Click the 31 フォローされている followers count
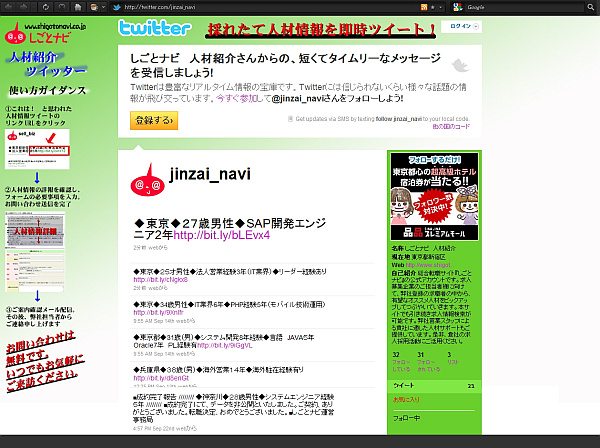Image resolution: width=600 pixels, height=448 pixels. tap(428, 362)
